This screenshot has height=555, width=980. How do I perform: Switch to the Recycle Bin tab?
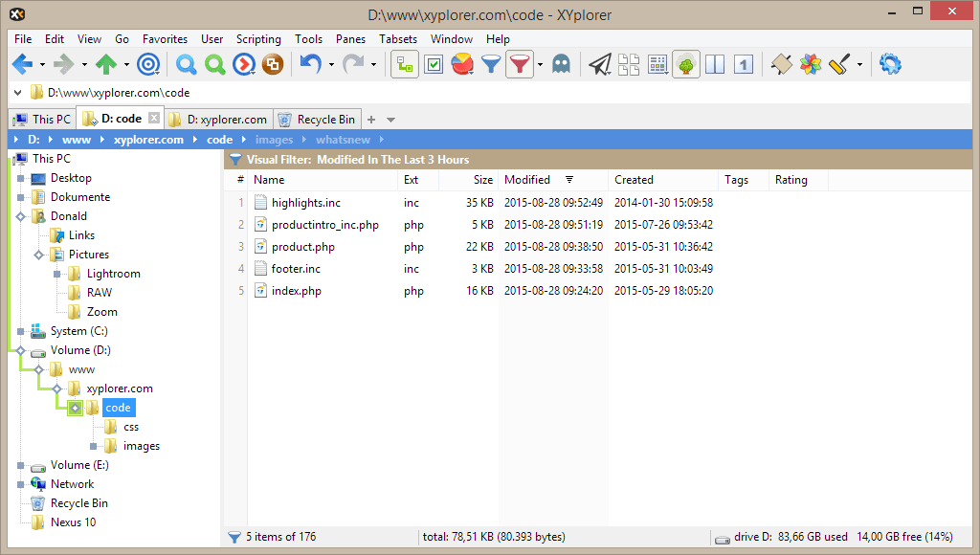pyautogui.click(x=317, y=119)
